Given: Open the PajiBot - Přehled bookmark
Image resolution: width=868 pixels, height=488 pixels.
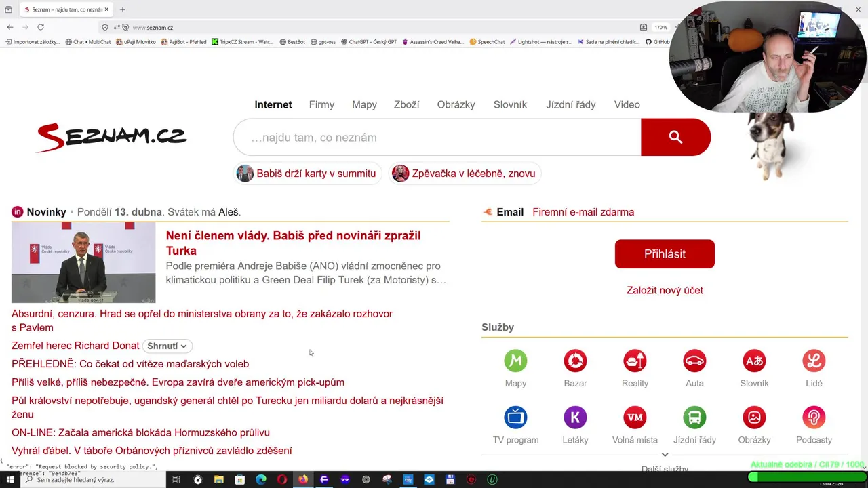Looking at the screenshot, I should 183,42.
